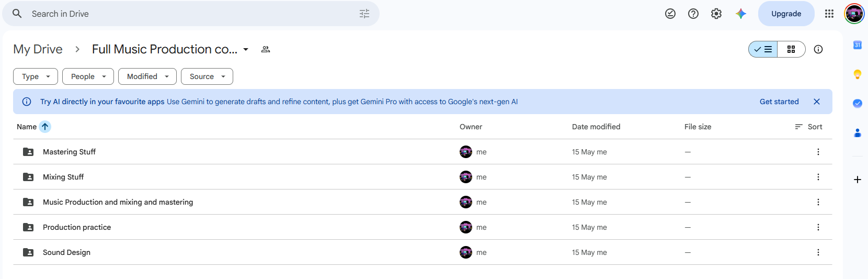Select the Production practice folder name

click(x=77, y=227)
